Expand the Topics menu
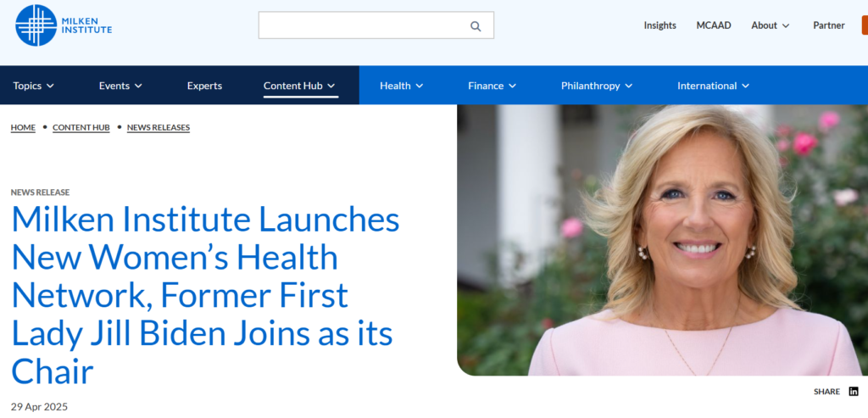The height and width of the screenshot is (418, 868). (x=34, y=86)
